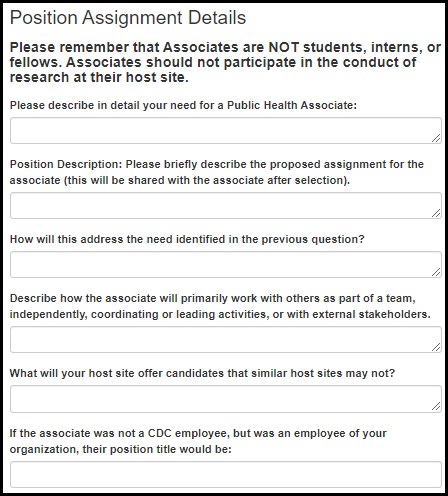
Task: Click the 'Please describe in detail your need' label
Action: tap(183, 105)
